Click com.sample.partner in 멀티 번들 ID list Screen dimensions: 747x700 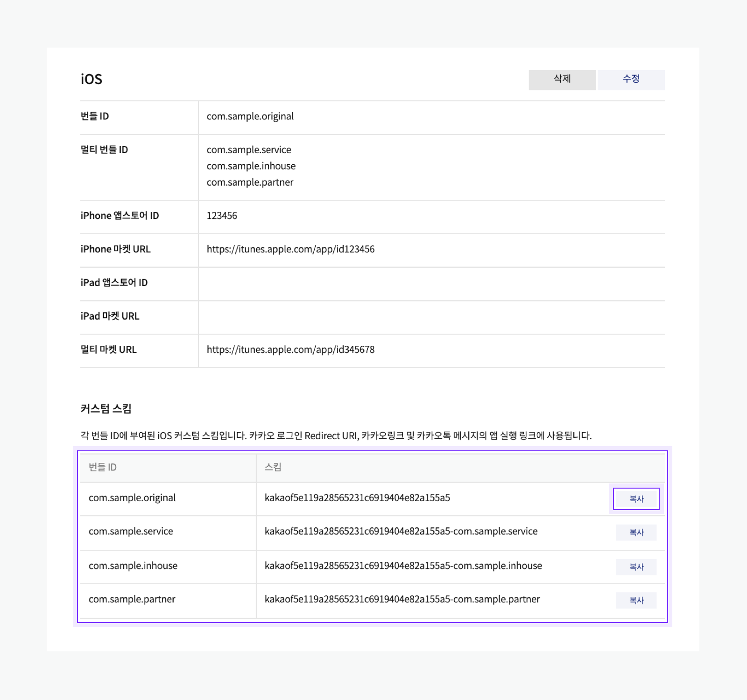(x=250, y=182)
